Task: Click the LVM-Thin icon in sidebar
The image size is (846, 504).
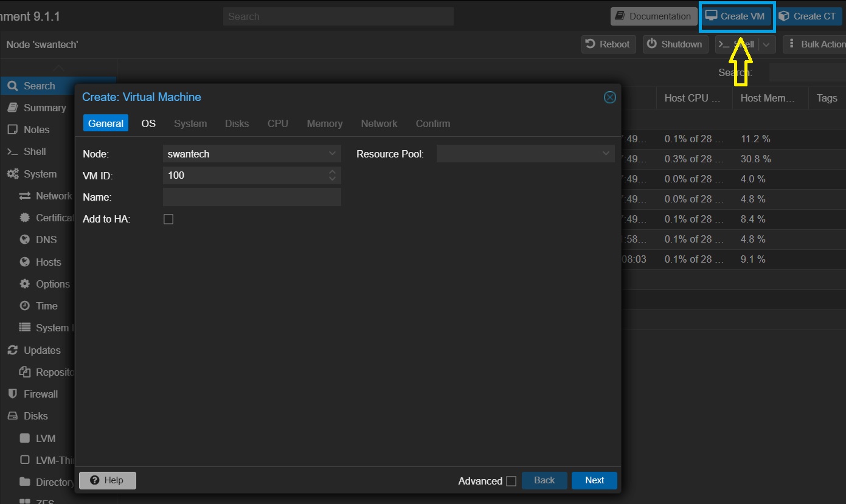Action: pyautogui.click(x=24, y=460)
